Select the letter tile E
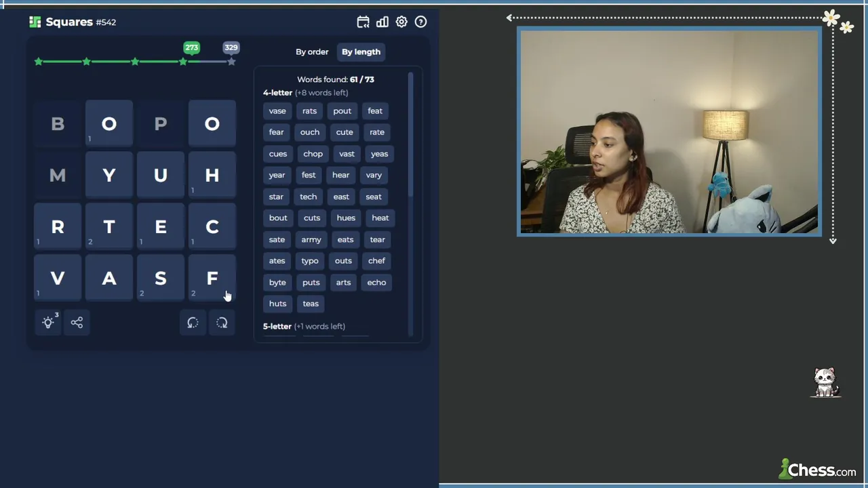The height and width of the screenshot is (488, 868). coord(161,227)
